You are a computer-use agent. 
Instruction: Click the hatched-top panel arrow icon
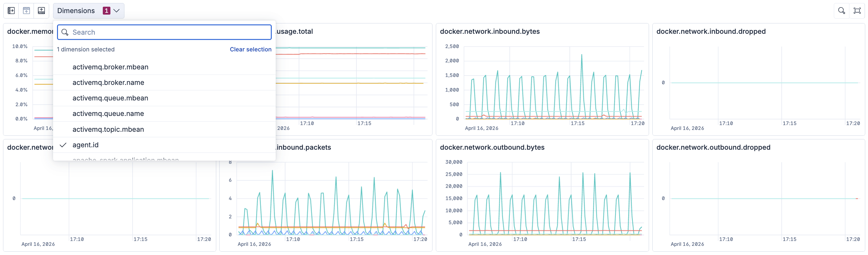(26, 11)
